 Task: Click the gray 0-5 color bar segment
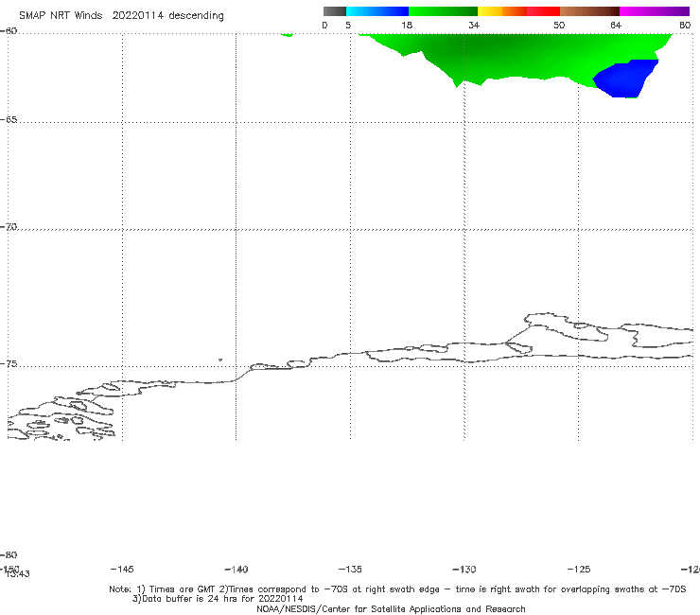pos(335,11)
